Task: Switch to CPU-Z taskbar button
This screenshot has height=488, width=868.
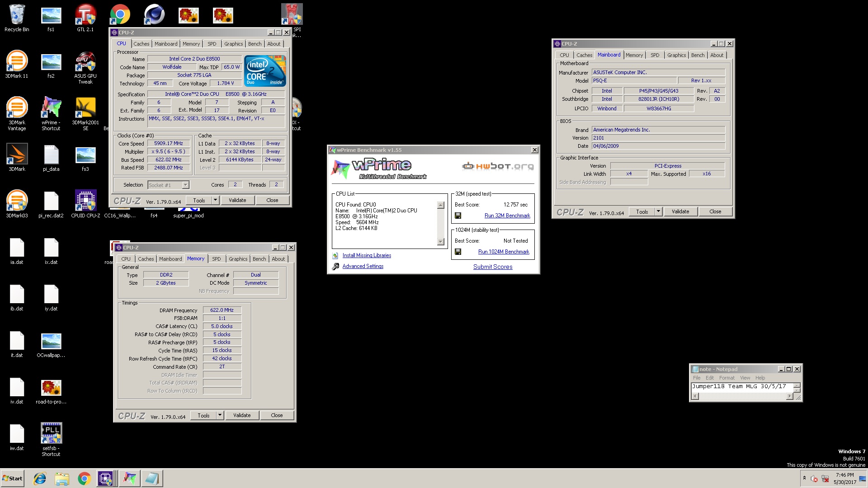Action: point(106,479)
